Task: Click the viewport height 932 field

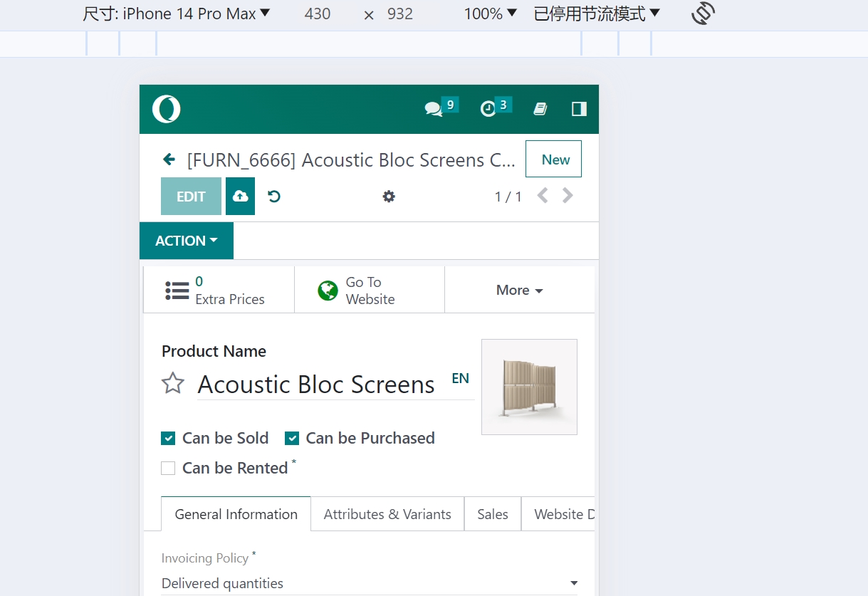Action: coord(400,14)
